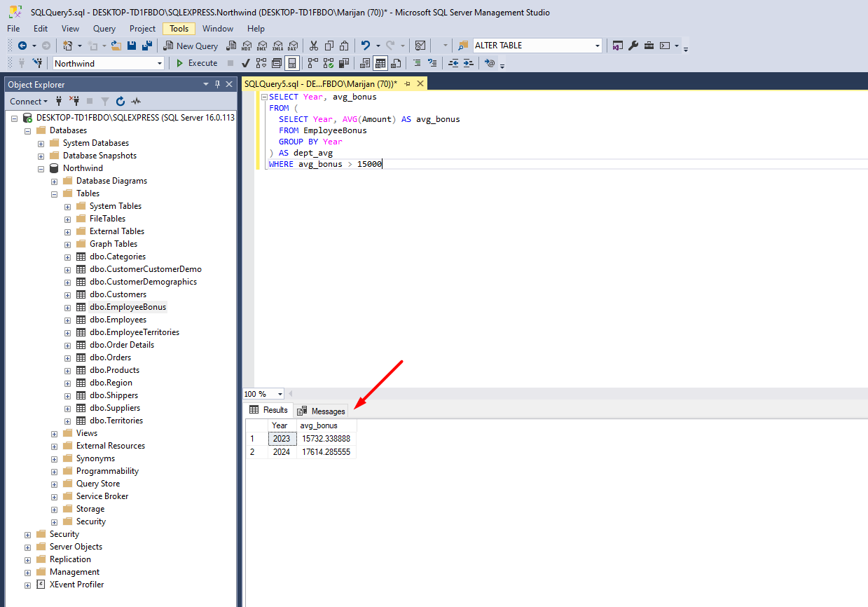868x607 pixels.
Task: Increase indent of selected lines
Action: [x=468, y=63]
